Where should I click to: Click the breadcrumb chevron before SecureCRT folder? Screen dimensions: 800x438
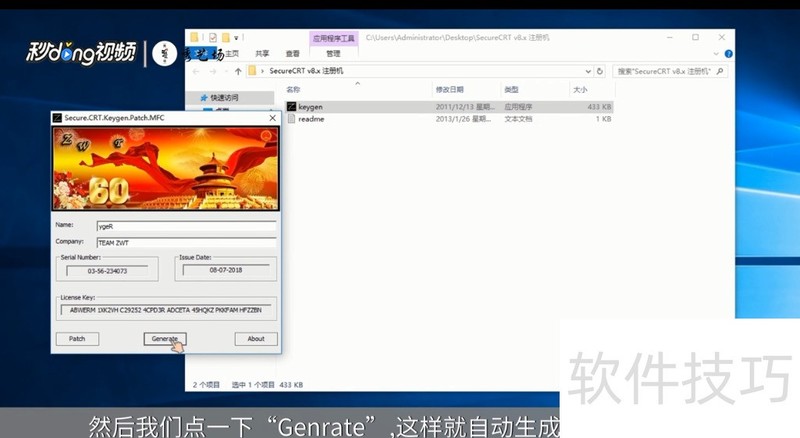[x=262, y=71]
